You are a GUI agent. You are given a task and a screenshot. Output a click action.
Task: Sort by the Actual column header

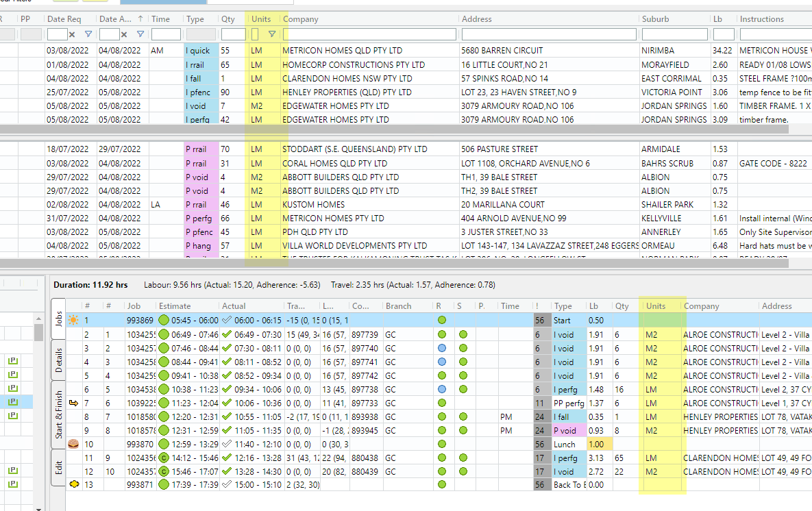(x=234, y=306)
